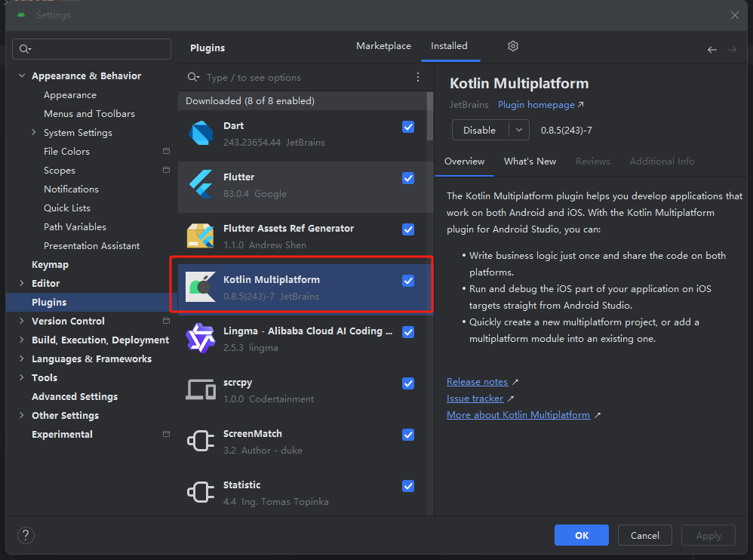Image resolution: width=753 pixels, height=560 pixels.
Task: Click the Android Studio logo in title bar
Action: pyautogui.click(x=20, y=14)
